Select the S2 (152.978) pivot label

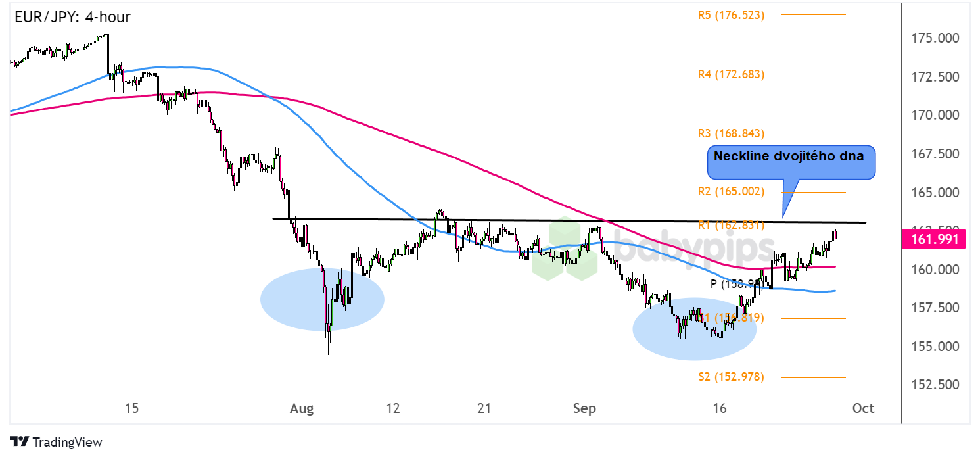[x=731, y=377]
